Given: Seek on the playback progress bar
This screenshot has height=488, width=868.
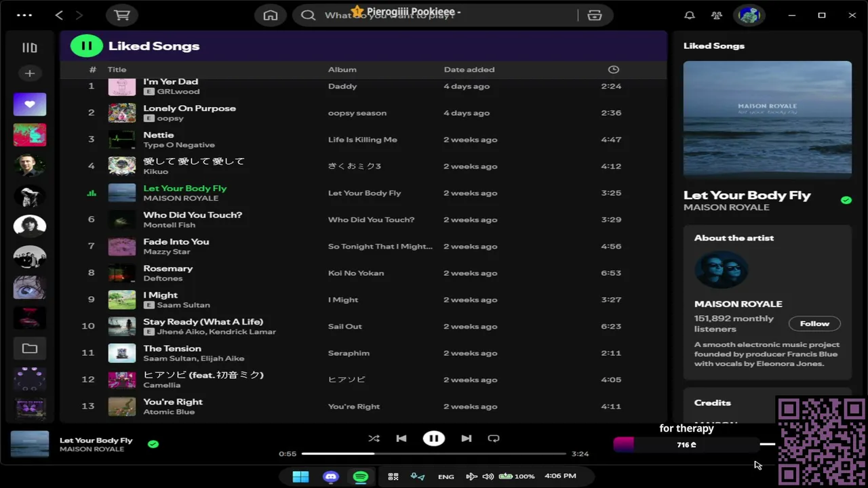Looking at the screenshot, I should pyautogui.click(x=434, y=453).
